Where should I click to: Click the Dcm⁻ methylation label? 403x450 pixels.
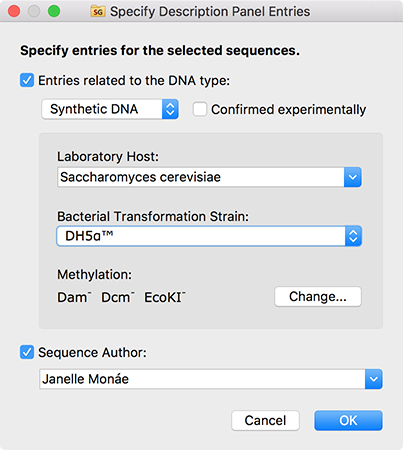[x=118, y=297]
